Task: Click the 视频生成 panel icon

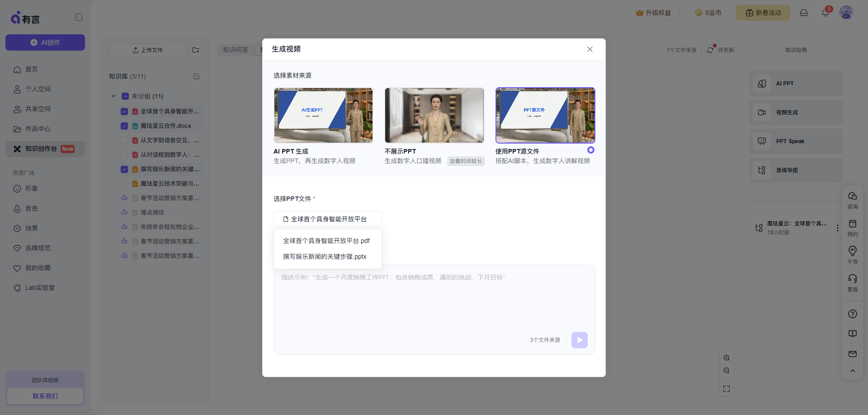Action: pos(762,112)
